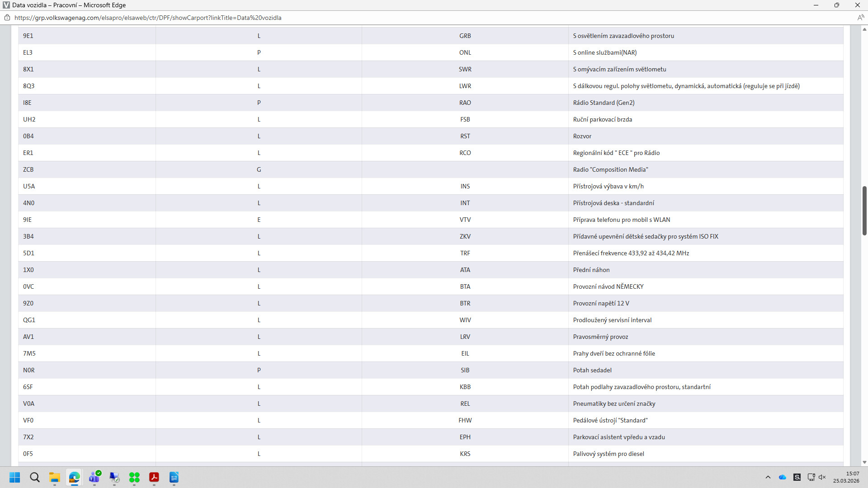868x488 pixels.
Task: Open the clock and date flyout
Action: [846, 477]
